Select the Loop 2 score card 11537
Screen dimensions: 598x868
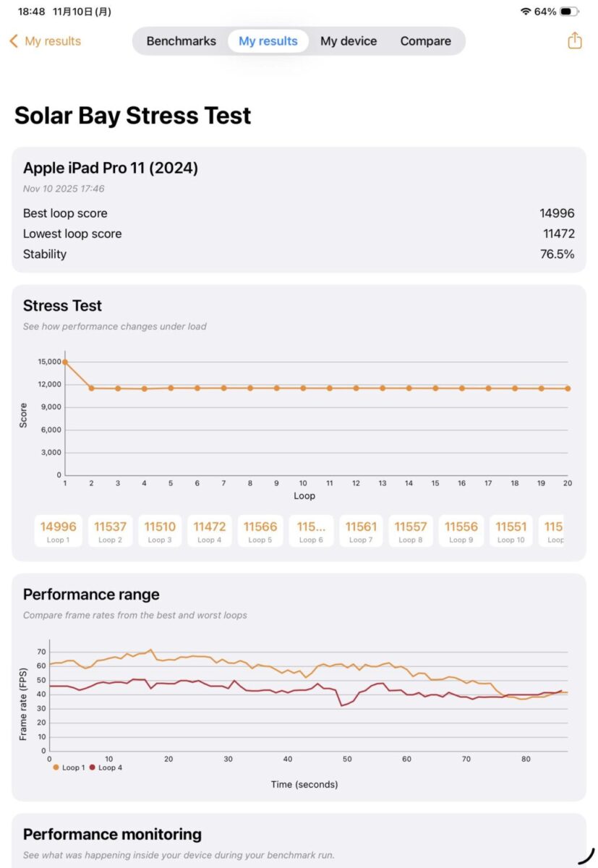pyautogui.click(x=110, y=531)
